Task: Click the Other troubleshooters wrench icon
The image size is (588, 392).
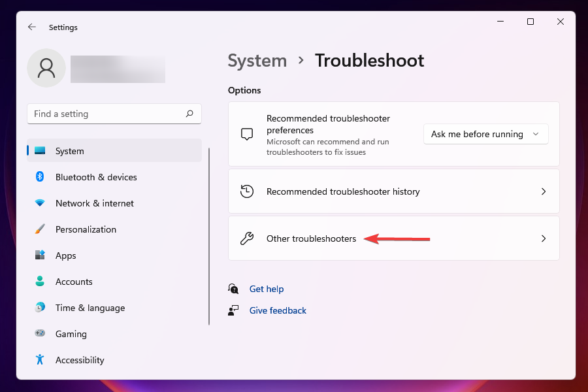Action: pyautogui.click(x=247, y=238)
